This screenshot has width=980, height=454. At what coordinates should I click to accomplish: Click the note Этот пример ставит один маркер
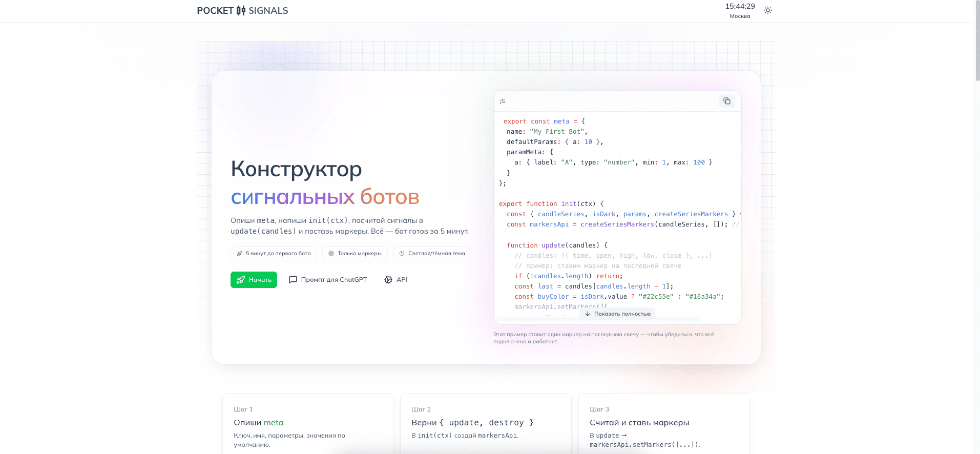click(x=603, y=338)
